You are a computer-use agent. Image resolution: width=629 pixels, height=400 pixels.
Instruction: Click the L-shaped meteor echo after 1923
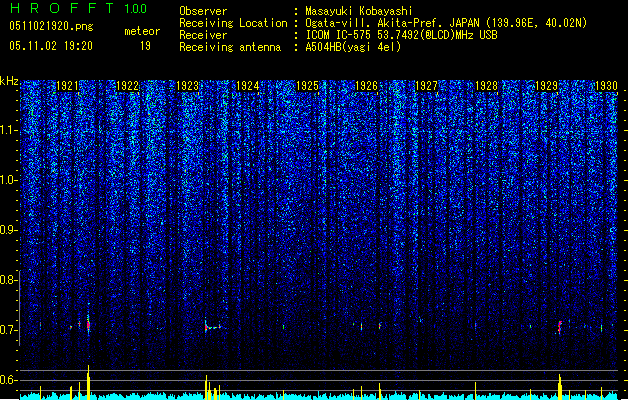[x=213, y=326]
